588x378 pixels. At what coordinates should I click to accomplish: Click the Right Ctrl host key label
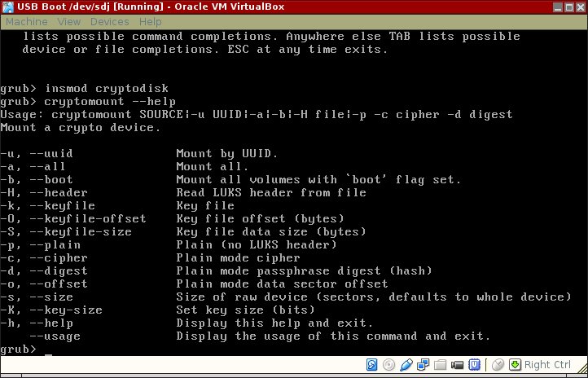tap(547, 364)
